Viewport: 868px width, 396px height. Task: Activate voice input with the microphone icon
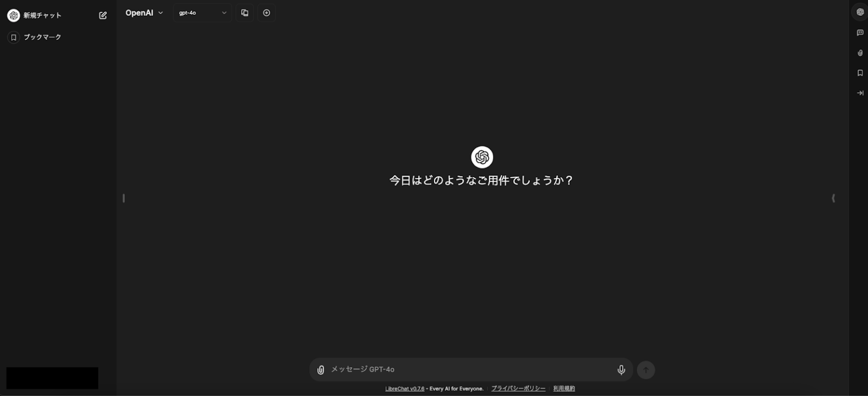click(x=620, y=369)
